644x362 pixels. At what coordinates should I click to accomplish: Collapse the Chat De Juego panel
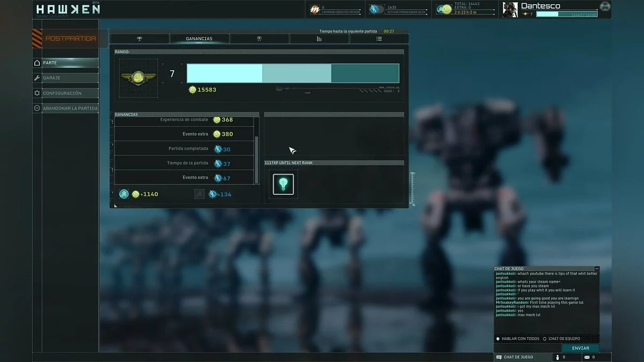(x=597, y=269)
